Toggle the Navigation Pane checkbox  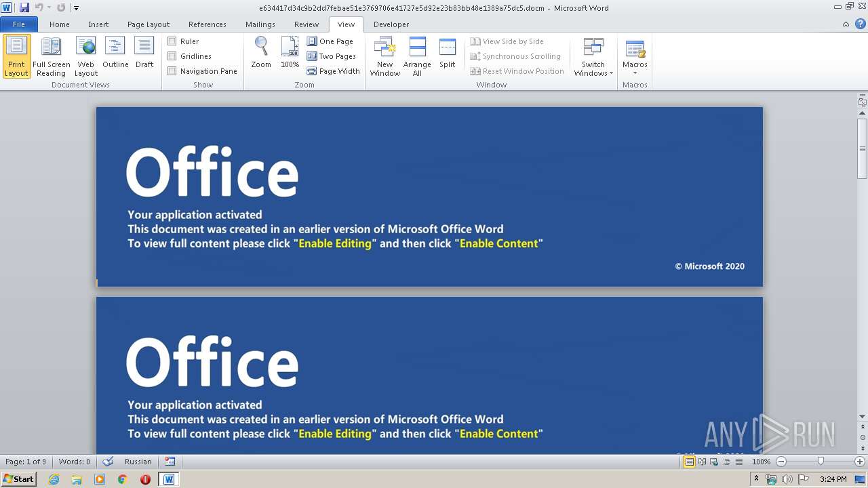pos(172,71)
